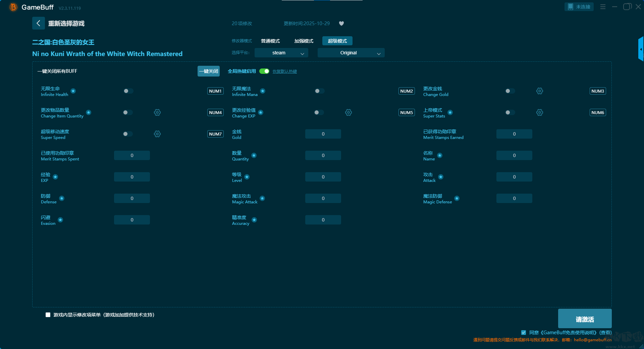
Task: Open settings gear for Change EXP
Action: (348, 112)
